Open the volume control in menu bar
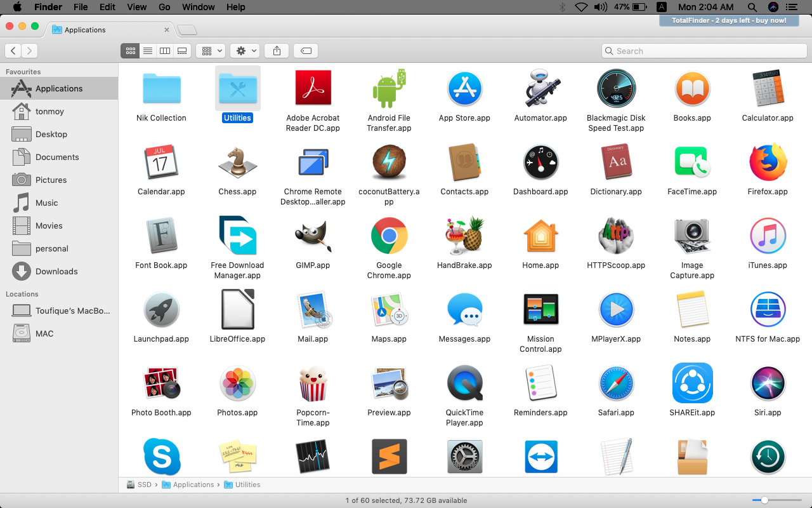Screen dimensions: 812x508 (x=600, y=7)
